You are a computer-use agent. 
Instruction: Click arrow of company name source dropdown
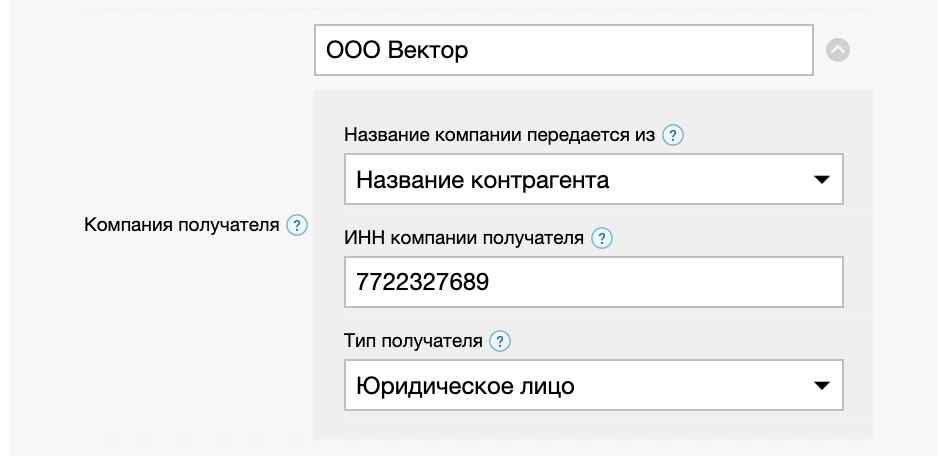point(822,180)
